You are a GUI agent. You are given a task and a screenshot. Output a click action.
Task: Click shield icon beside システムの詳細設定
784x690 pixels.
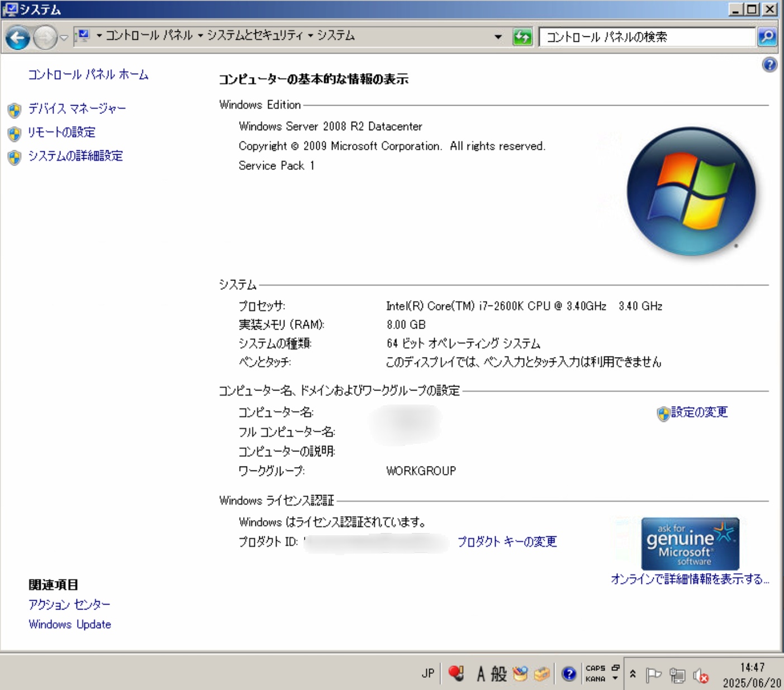pyautogui.click(x=15, y=158)
